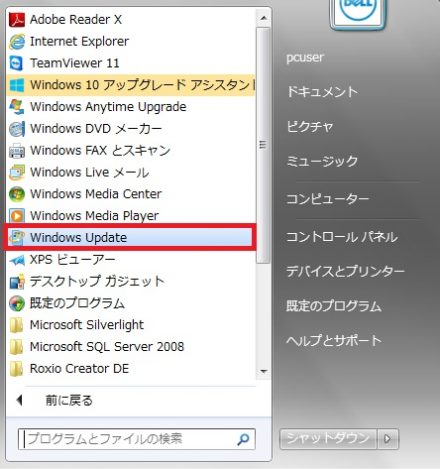Click the Windows Media Player icon

17,216
